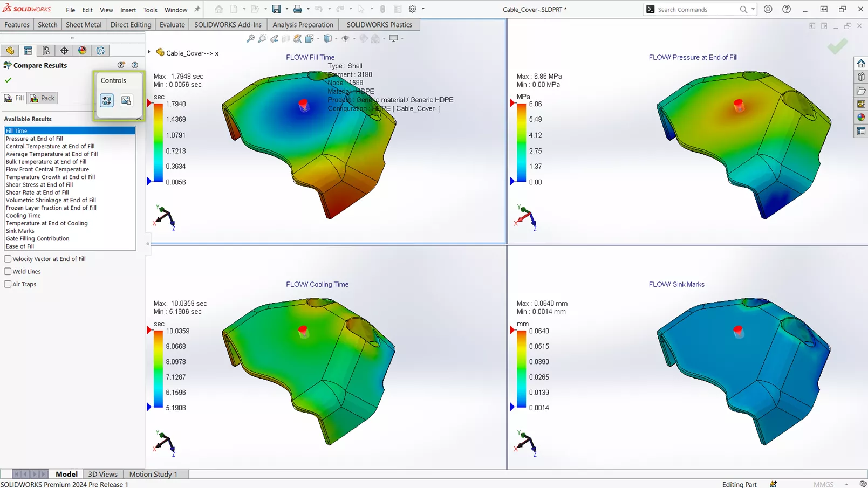Open the Design Library task pane icon
This screenshot has width=868, height=488.
point(861,77)
